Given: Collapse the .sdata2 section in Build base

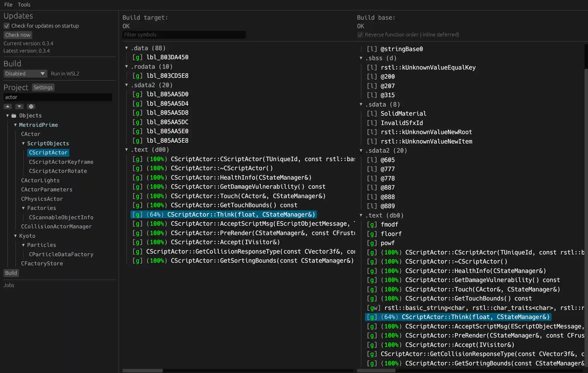Looking at the screenshot, I should 361,151.
